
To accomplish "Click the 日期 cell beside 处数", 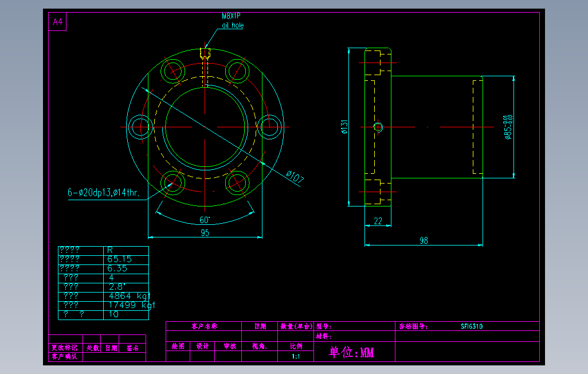I will click(111, 348).
